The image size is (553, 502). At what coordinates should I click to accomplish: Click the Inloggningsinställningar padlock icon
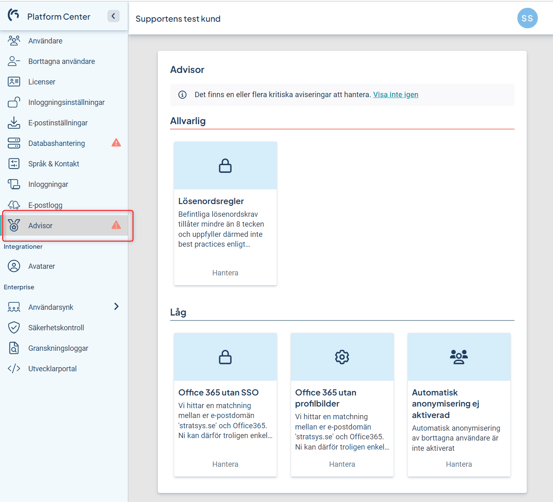point(14,102)
